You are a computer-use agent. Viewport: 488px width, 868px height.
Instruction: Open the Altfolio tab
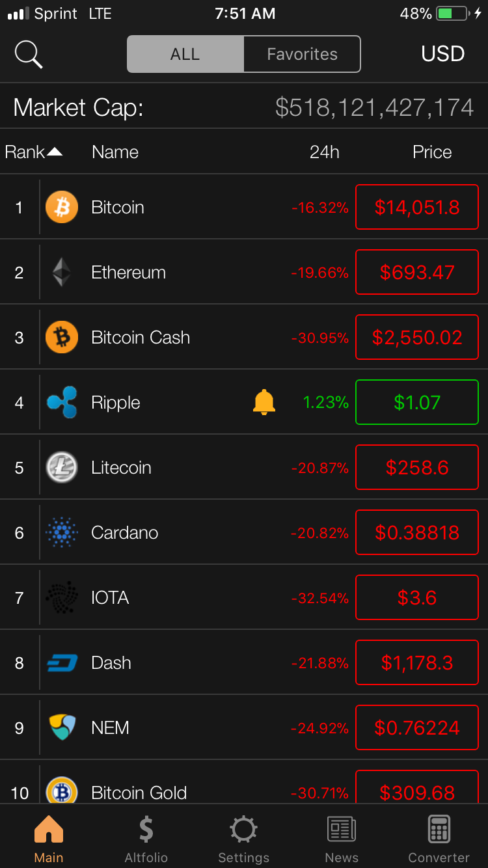(146, 837)
